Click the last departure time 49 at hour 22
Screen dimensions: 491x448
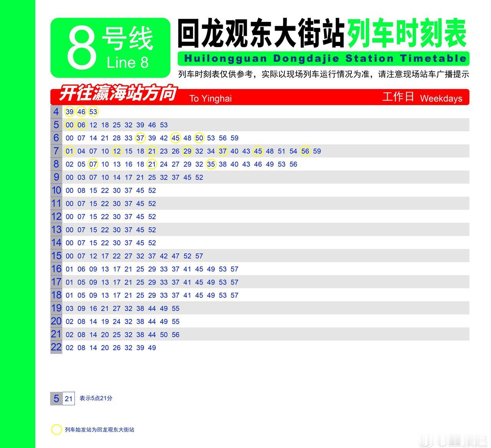pyautogui.click(x=152, y=347)
